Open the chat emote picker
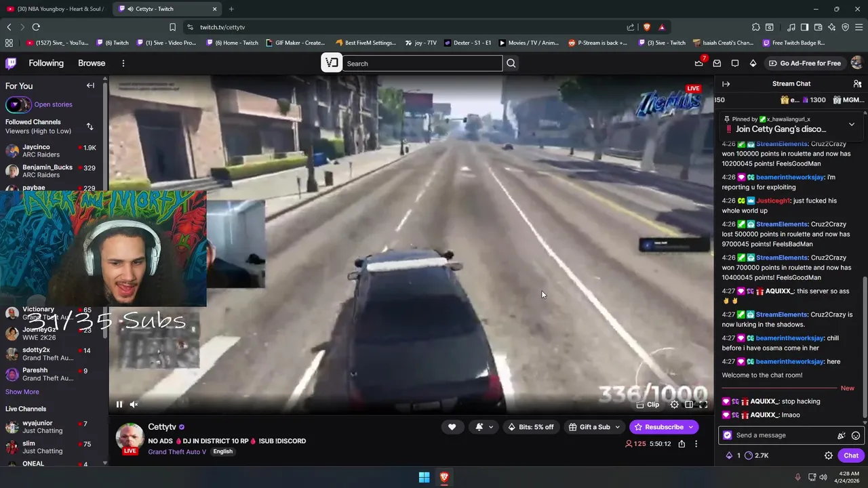 click(856, 436)
